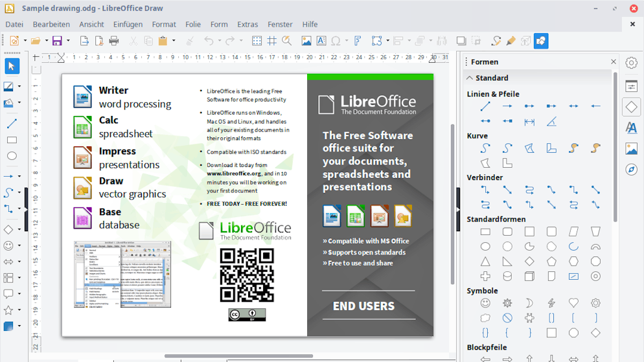Open sidebar Navigator deck

tap(631, 170)
